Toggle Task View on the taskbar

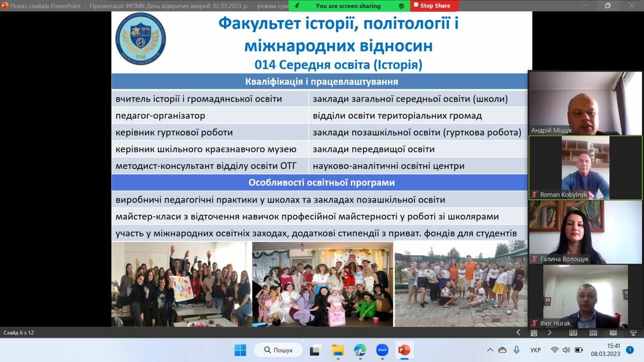pyautogui.click(x=316, y=350)
